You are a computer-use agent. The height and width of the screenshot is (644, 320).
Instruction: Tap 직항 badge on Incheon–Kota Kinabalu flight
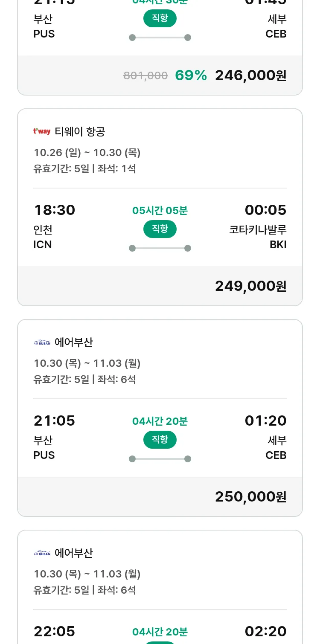pyautogui.click(x=160, y=229)
